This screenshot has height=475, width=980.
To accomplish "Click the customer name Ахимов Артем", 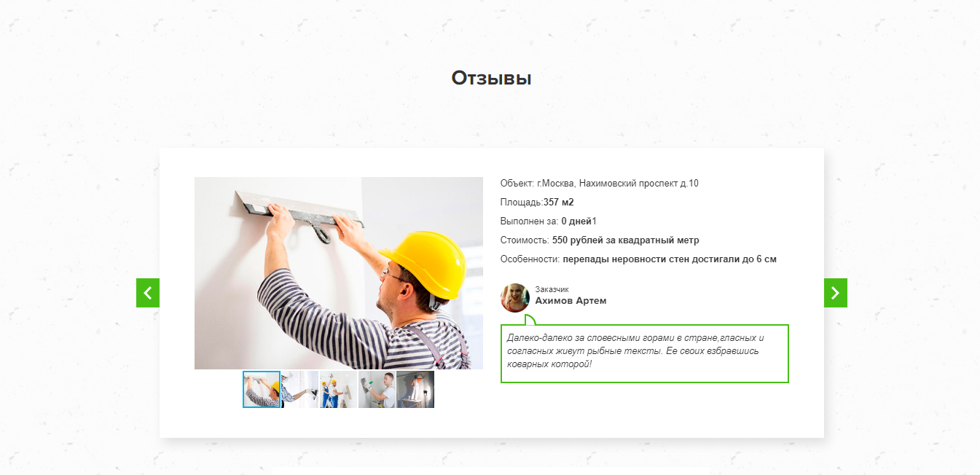I will pyautogui.click(x=571, y=301).
